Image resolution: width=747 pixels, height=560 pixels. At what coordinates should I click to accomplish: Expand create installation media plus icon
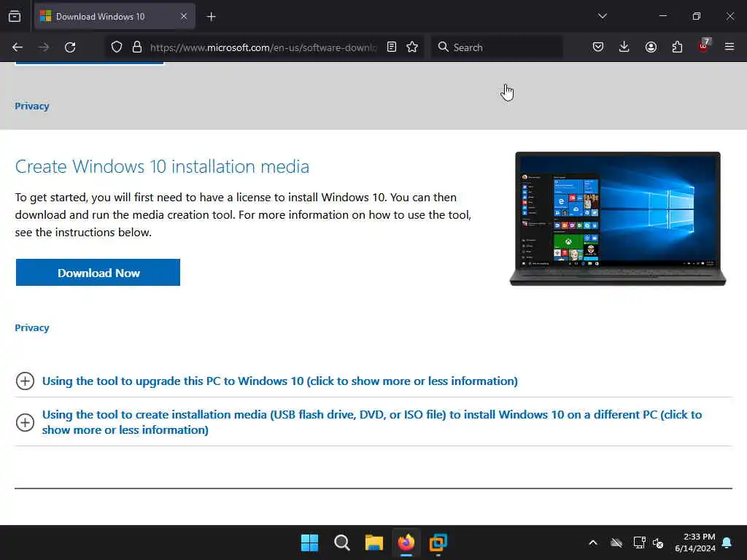(26, 422)
